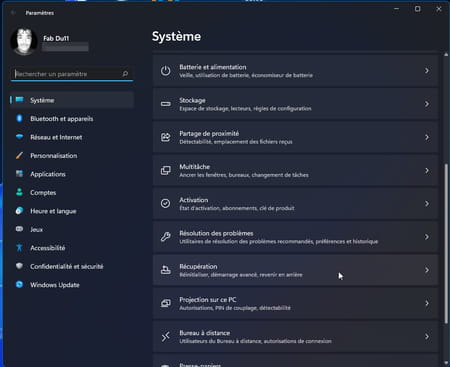Click the Applications icon in sidebar

tap(19, 174)
